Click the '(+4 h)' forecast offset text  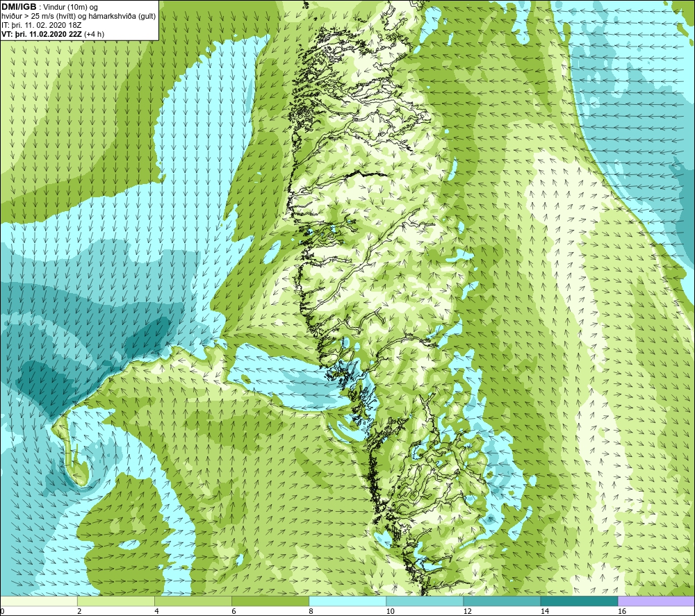click(94, 34)
